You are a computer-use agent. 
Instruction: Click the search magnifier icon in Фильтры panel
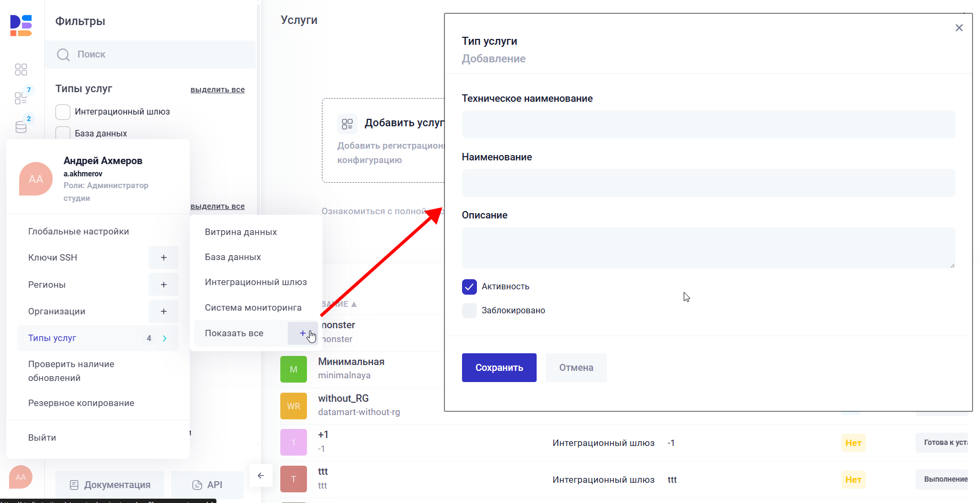pos(63,54)
